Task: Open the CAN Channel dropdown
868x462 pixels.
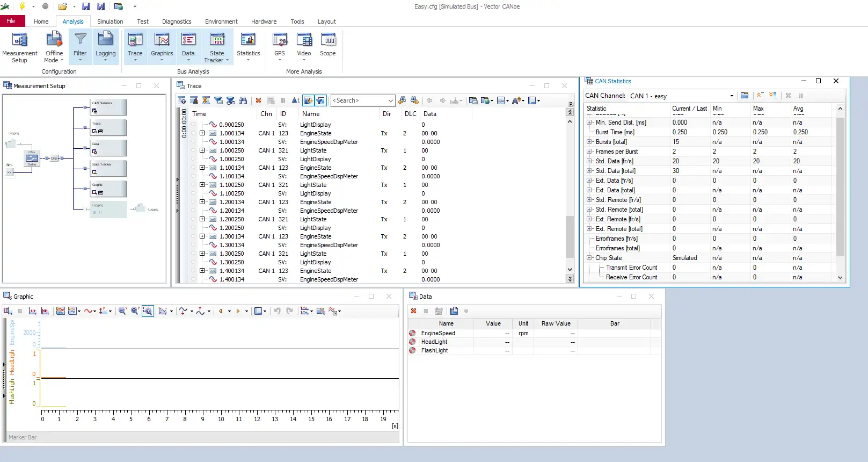Action: pos(731,96)
